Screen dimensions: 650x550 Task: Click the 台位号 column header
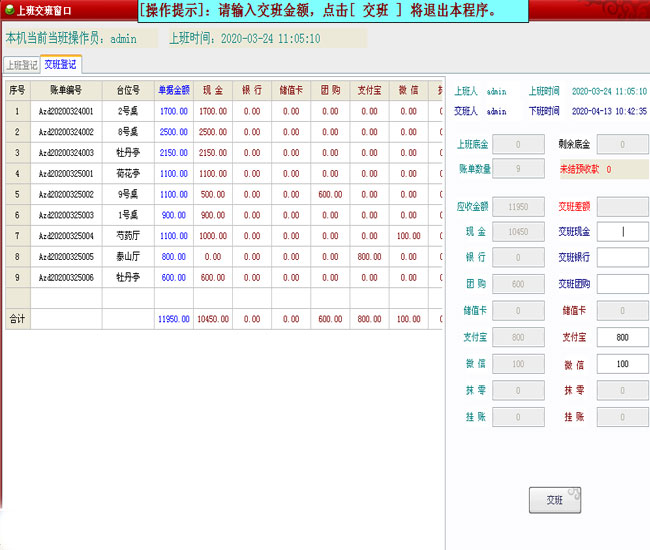click(x=128, y=90)
